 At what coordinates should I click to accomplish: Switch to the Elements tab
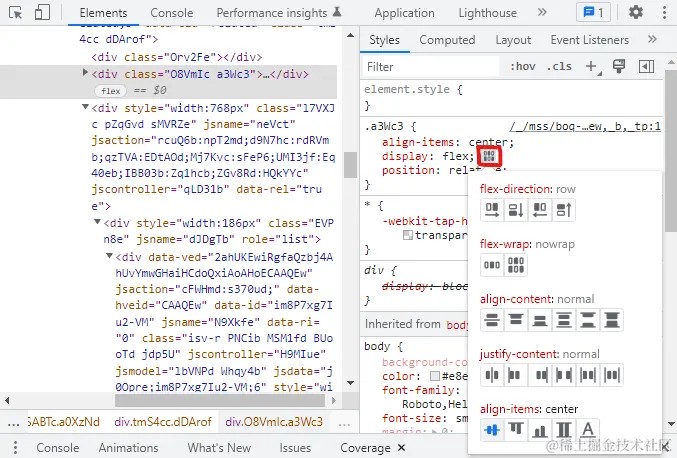[103, 13]
